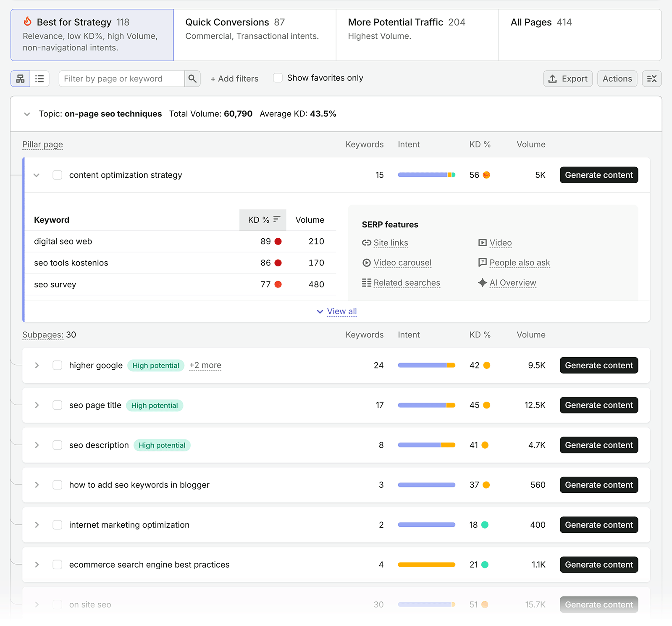Click the Subpages label
This screenshot has height=626, width=672.
click(43, 335)
